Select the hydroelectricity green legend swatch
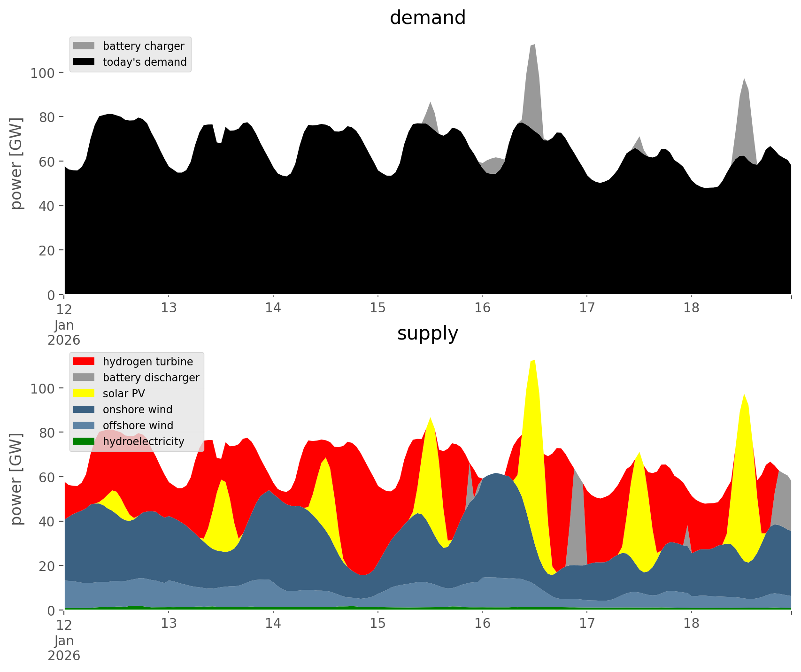Viewport: 801px width, 672px height. tap(84, 441)
